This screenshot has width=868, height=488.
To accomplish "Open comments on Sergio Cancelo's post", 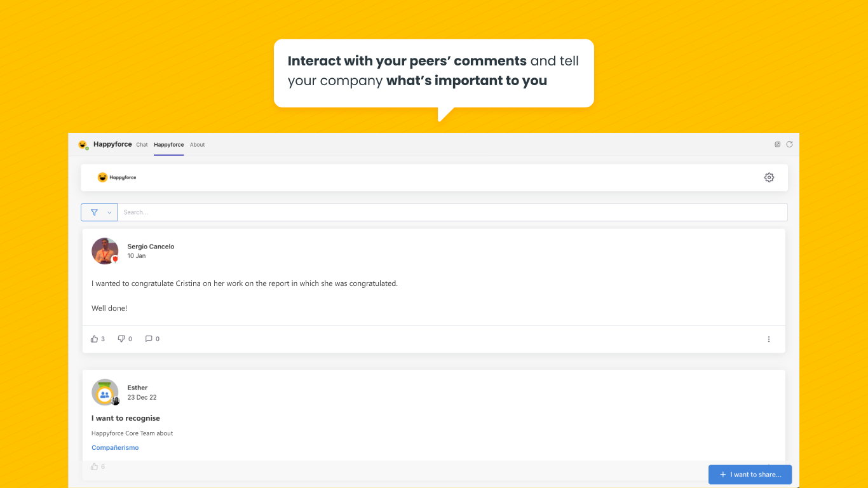I will (x=149, y=339).
